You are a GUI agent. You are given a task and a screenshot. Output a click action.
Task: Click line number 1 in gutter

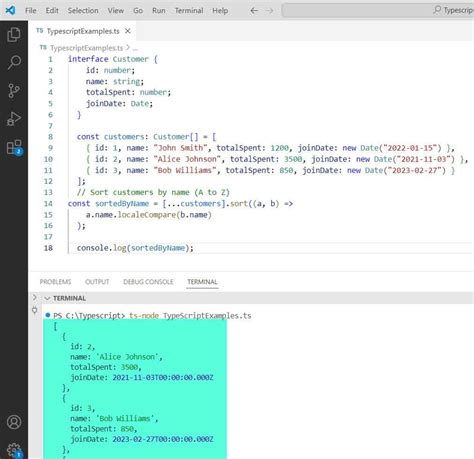(x=50, y=59)
